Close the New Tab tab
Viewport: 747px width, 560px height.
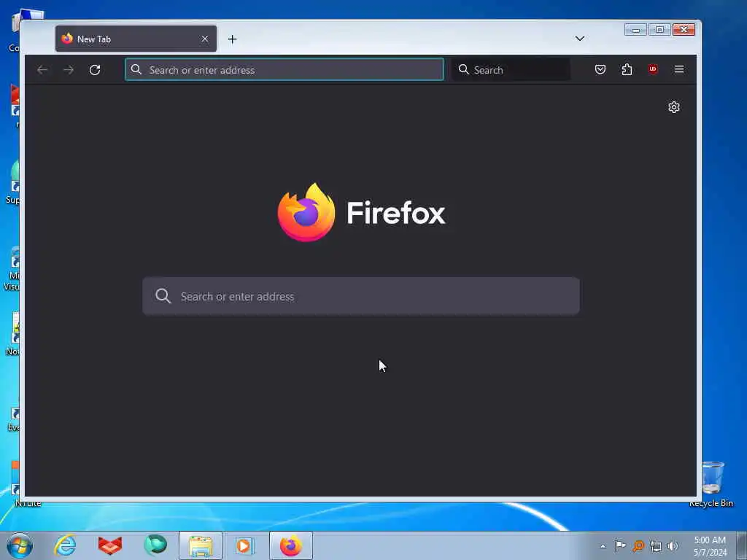click(205, 39)
